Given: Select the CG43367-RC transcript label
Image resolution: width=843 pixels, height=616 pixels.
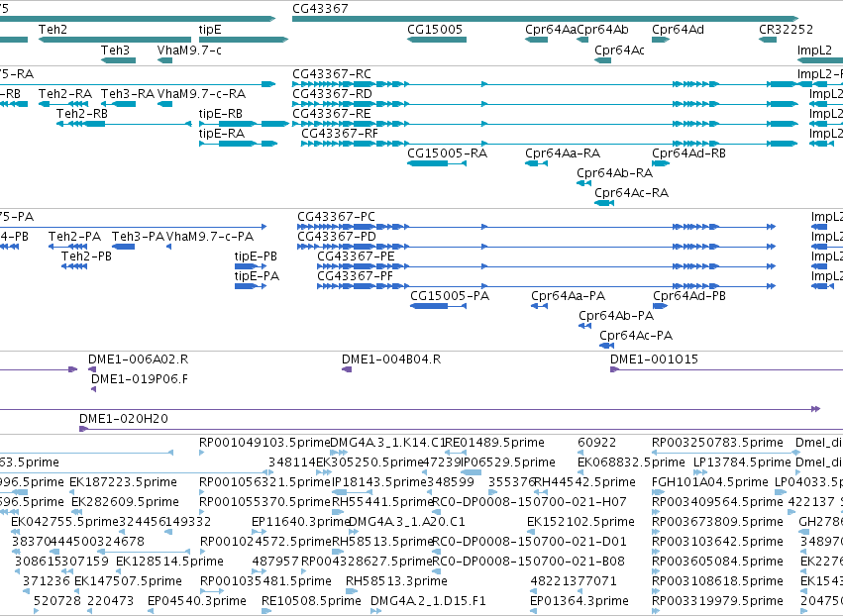Looking at the screenshot, I should click(332, 73).
